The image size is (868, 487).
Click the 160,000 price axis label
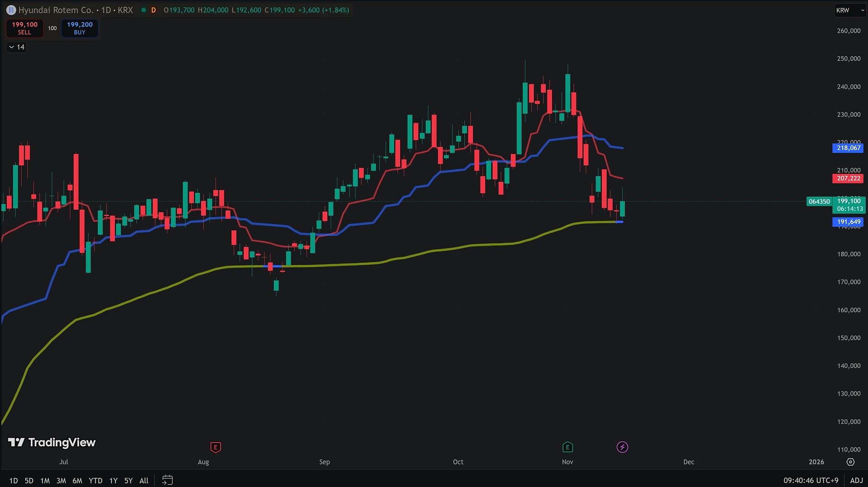849,310
